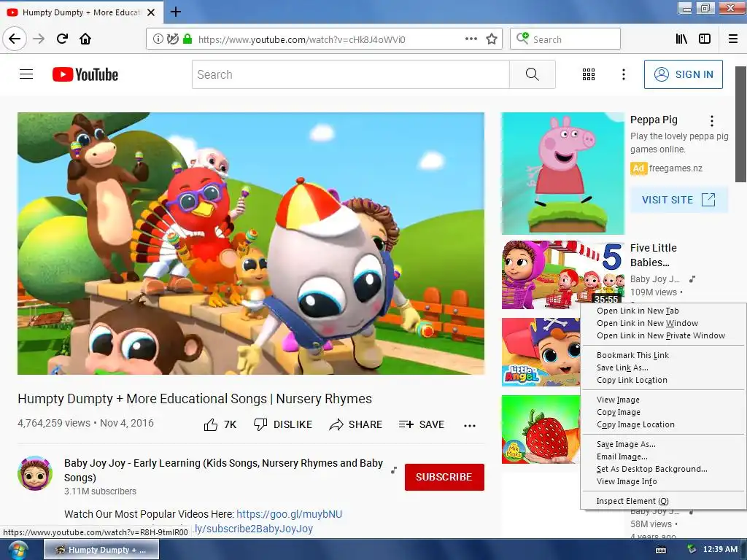Screen dimensions: 747x560
Task: Save video to playlist with SAVE
Action: click(421, 424)
